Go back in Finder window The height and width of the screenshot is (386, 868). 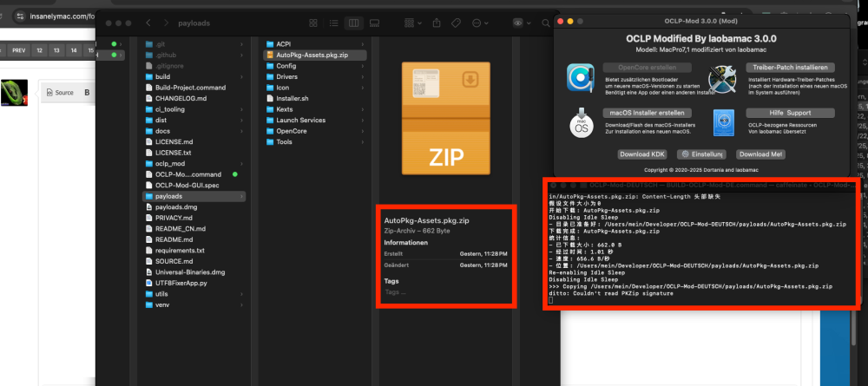pyautogui.click(x=148, y=23)
